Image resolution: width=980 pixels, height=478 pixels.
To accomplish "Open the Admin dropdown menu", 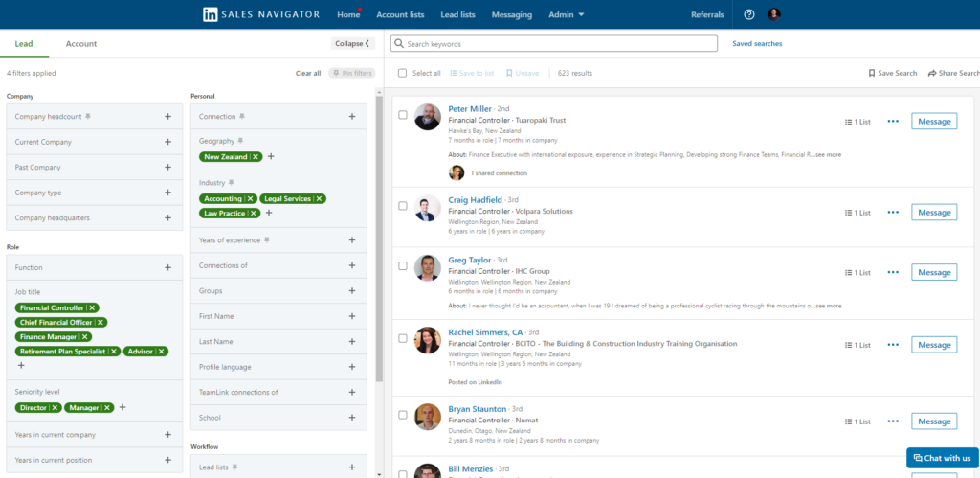I will [567, 14].
